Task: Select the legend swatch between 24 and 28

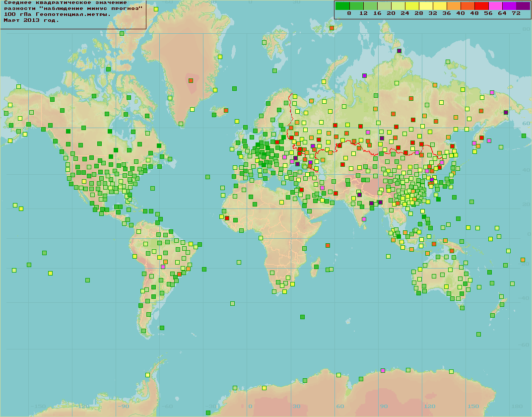Action: pyautogui.click(x=412, y=6)
